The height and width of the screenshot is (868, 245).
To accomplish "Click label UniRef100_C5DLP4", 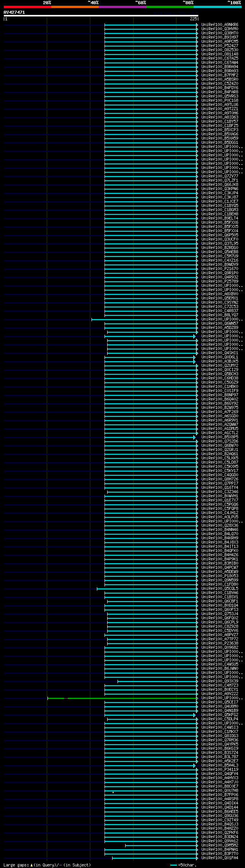I will [220, 719].
